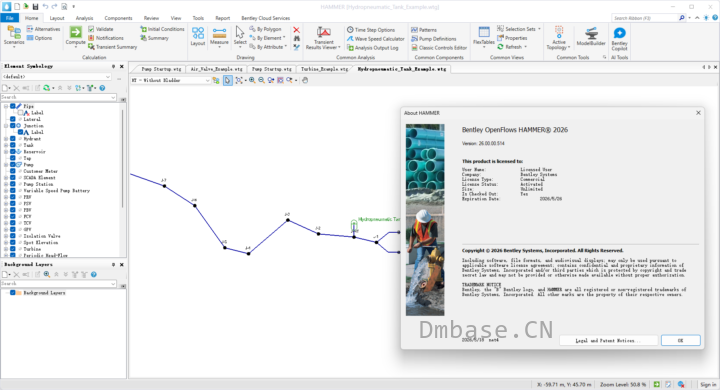720x390 pixels.
Task: Toggle the Junction symbology checkbox
Action: 13,125
